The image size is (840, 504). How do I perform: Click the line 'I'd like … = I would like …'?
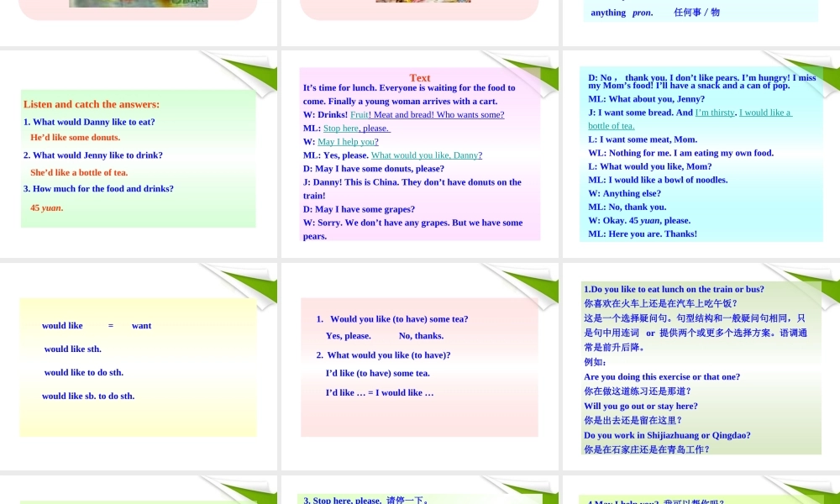(x=380, y=392)
